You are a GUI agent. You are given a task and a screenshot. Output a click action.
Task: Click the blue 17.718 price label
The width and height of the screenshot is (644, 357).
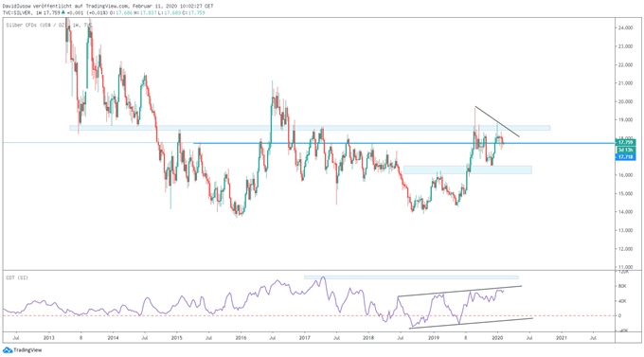[626, 157]
